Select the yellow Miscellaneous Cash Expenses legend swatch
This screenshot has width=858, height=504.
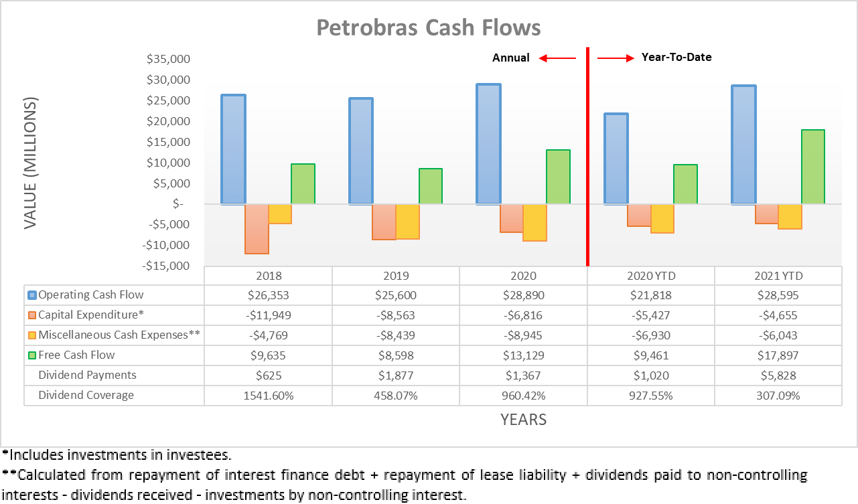pyautogui.click(x=31, y=335)
